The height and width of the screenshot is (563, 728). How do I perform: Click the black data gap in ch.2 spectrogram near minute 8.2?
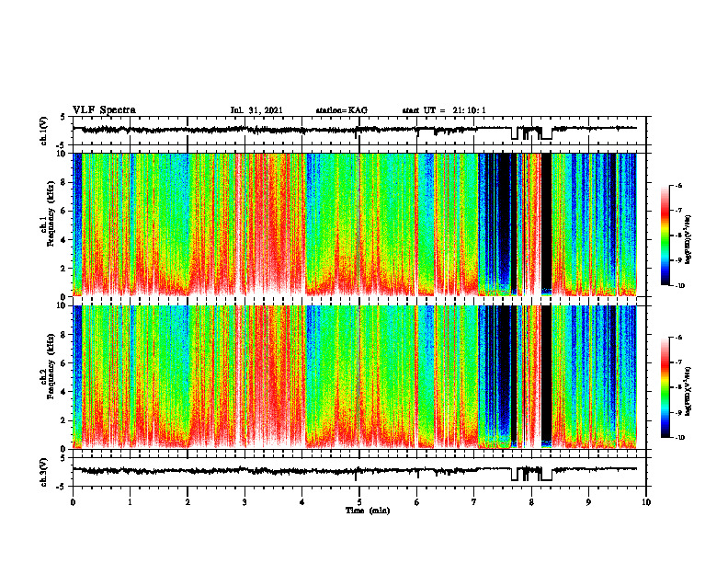coord(547,373)
